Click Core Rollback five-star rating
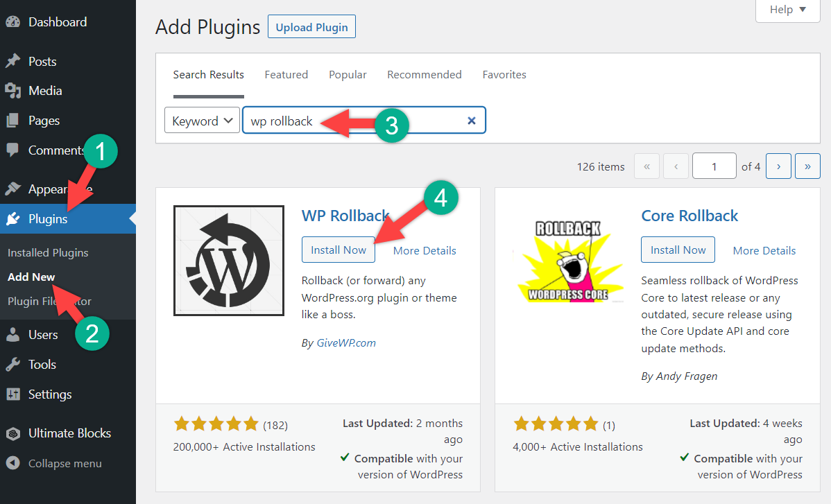The image size is (831, 504). pyautogui.click(x=556, y=424)
